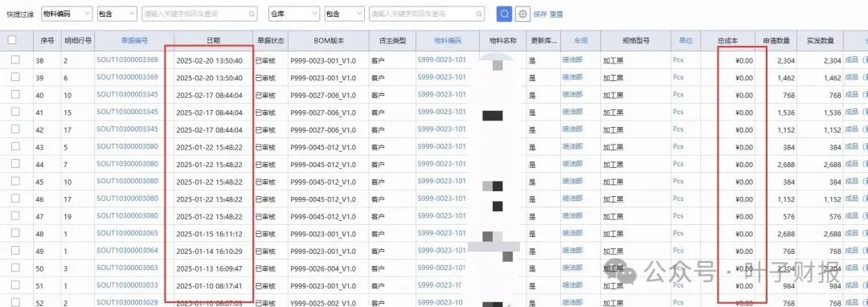The image size is (868, 307).
Task: Open the 物料编码 filter field dropdown
Action: [x=67, y=14]
